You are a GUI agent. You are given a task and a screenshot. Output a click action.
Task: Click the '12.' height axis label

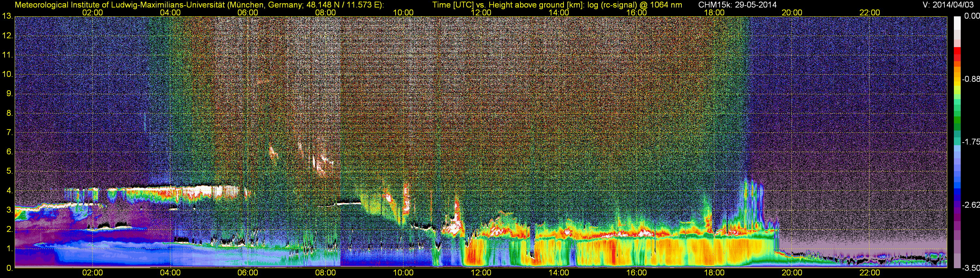[x=7, y=36]
